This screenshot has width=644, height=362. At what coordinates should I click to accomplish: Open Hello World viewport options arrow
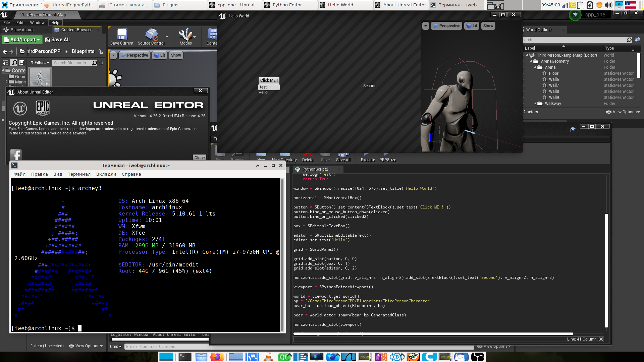click(425, 26)
